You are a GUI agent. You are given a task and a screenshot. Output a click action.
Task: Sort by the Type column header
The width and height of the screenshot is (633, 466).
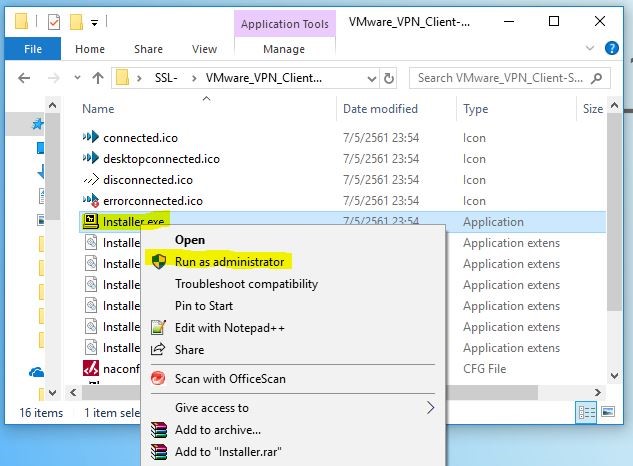pyautogui.click(x=475, y=109)
